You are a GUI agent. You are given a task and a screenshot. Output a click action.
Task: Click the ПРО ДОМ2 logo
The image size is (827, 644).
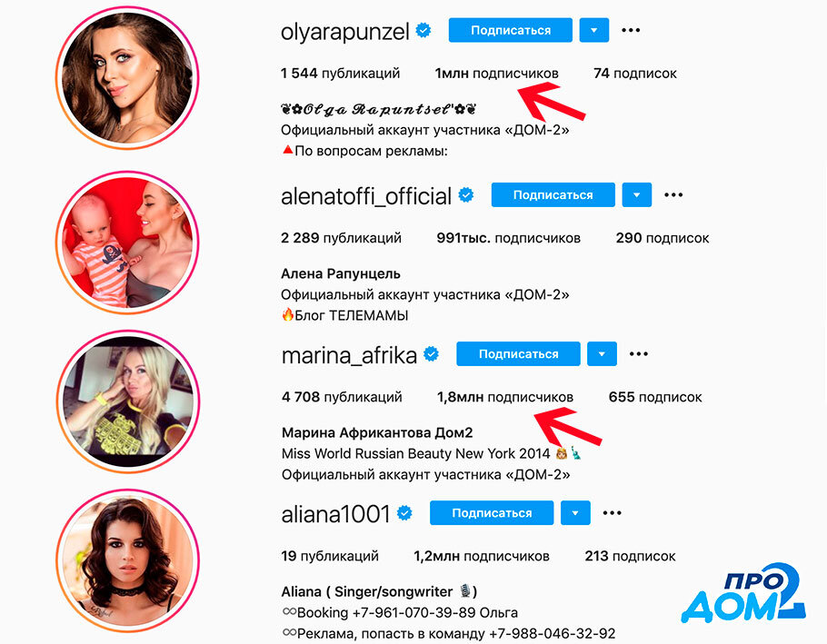tap(743, 594)
